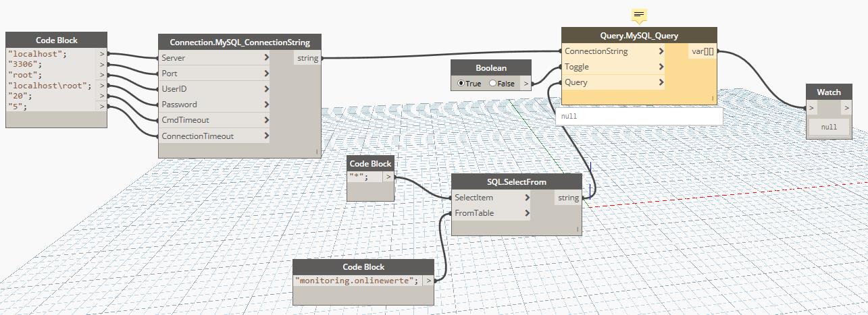Click the FromTable input port
This screenshot has width=868, height=315.
(491, 213)
